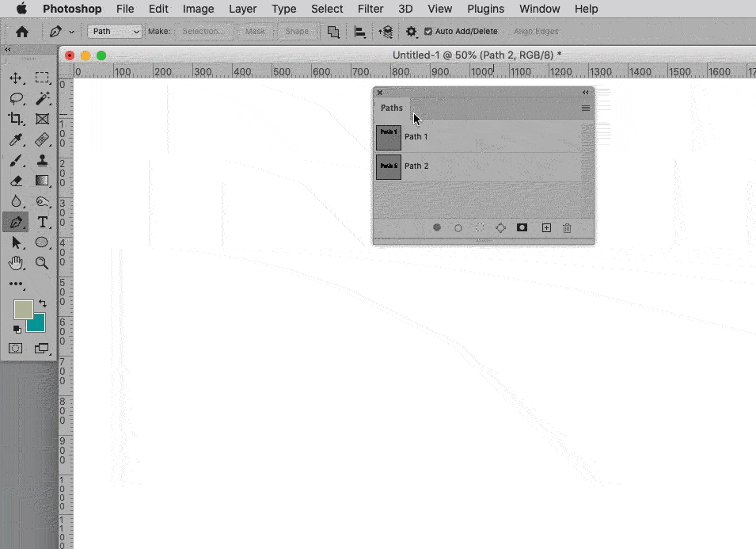Select the Ellipse shape tool
This screenshot has height=549, width=756.
tap(42, 242)
